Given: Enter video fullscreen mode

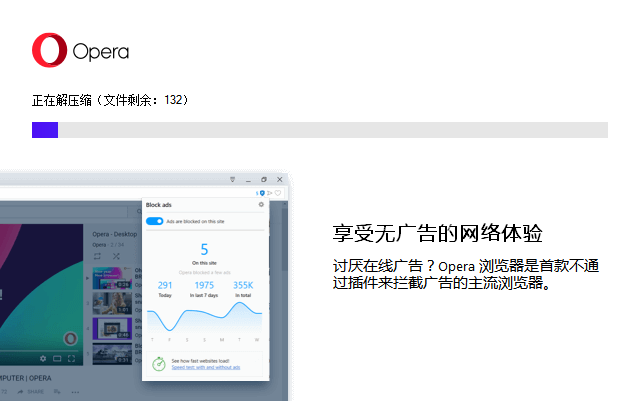Looking at the screenshot, I should click(x=71, y=359).
